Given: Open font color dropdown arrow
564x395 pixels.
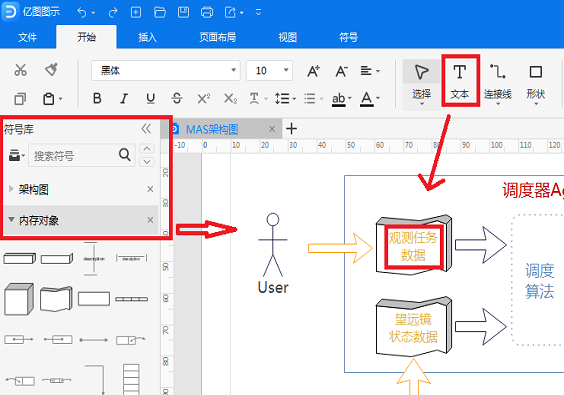Looking at the screenshot, I should [x=378, y=98].
